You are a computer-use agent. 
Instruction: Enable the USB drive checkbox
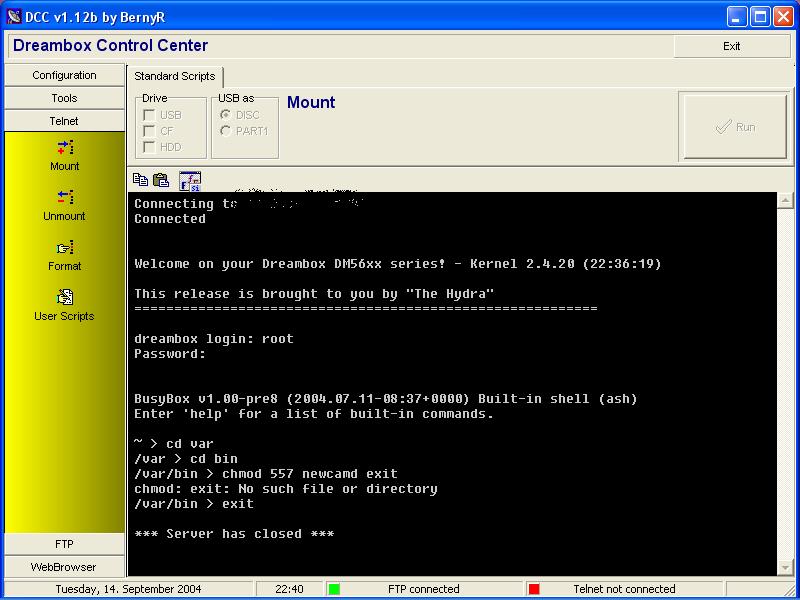click(149, 115)
